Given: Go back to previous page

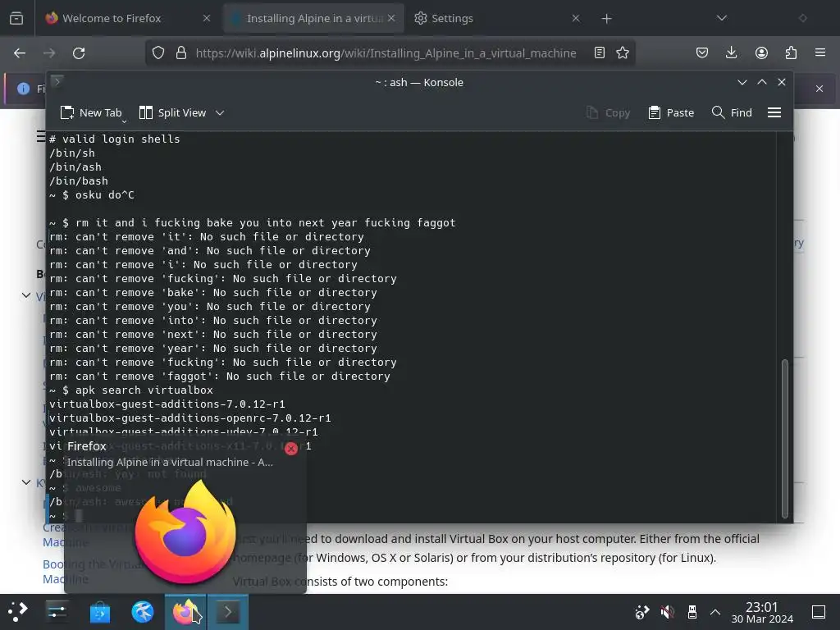Looking at the screenshot, I should [x=20, y=53].
